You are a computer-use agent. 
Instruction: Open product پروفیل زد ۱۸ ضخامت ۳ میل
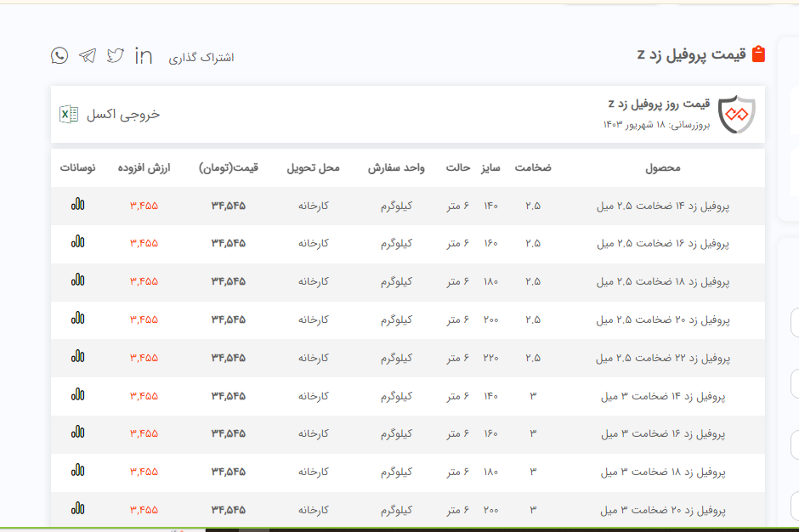pos(662,472)
